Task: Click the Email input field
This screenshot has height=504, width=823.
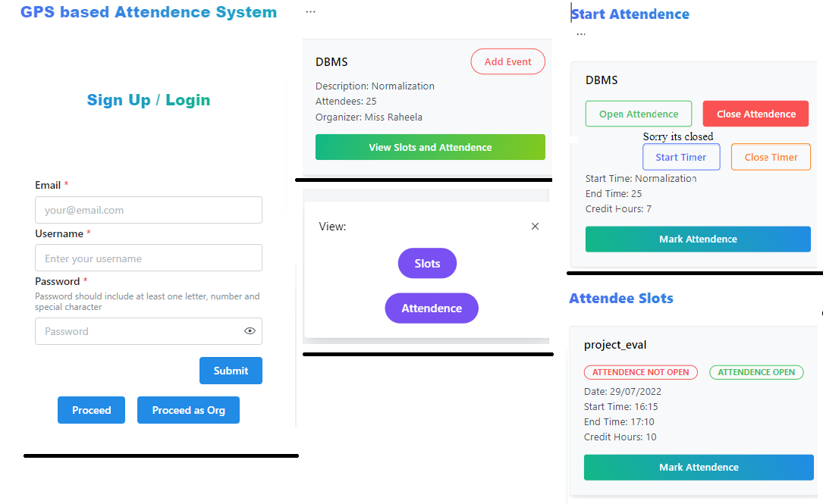Action: (148, 209)
